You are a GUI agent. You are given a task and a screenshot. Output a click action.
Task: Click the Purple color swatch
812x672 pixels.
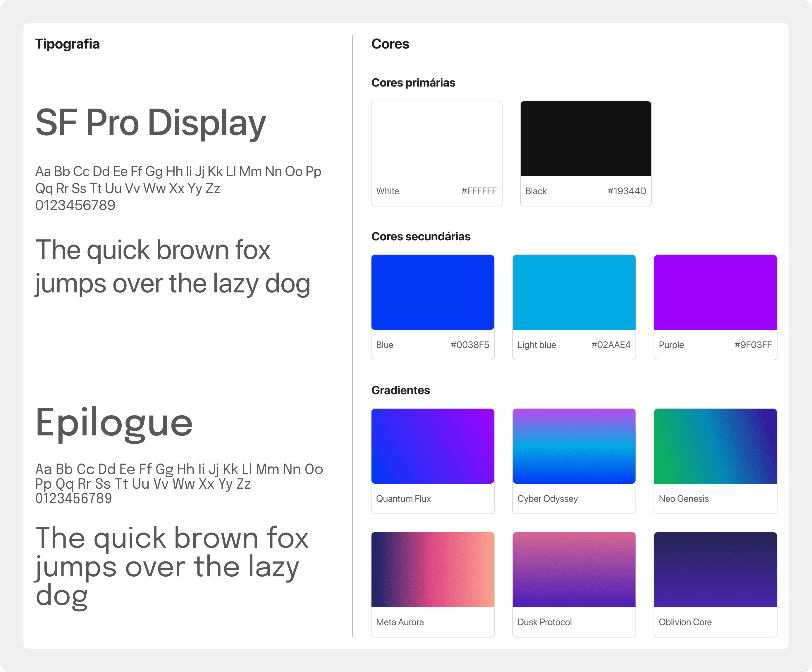(715, 292)
